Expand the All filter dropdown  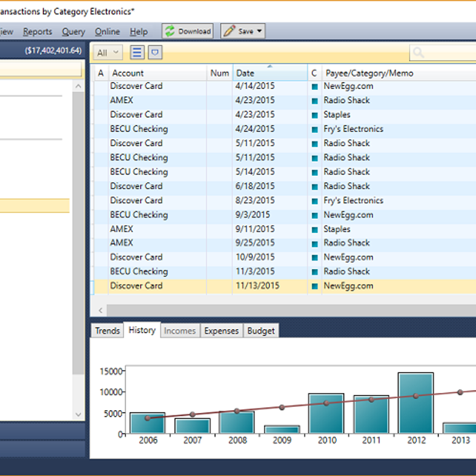coord(107,53)
